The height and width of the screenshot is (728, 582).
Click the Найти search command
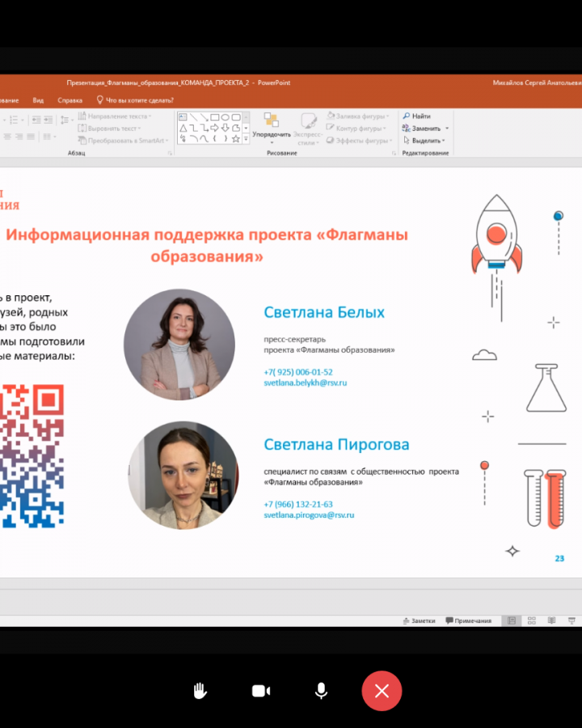coord(420,116)
